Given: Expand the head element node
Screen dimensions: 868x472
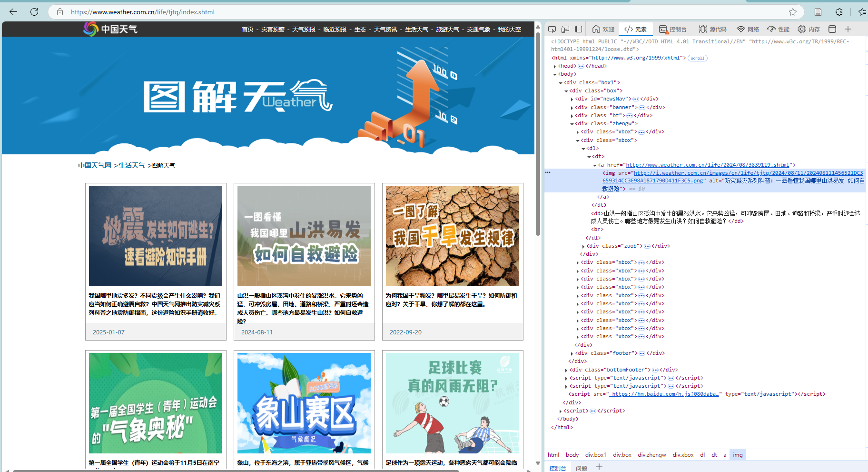Looking at the screenshot, I should 555,66.
